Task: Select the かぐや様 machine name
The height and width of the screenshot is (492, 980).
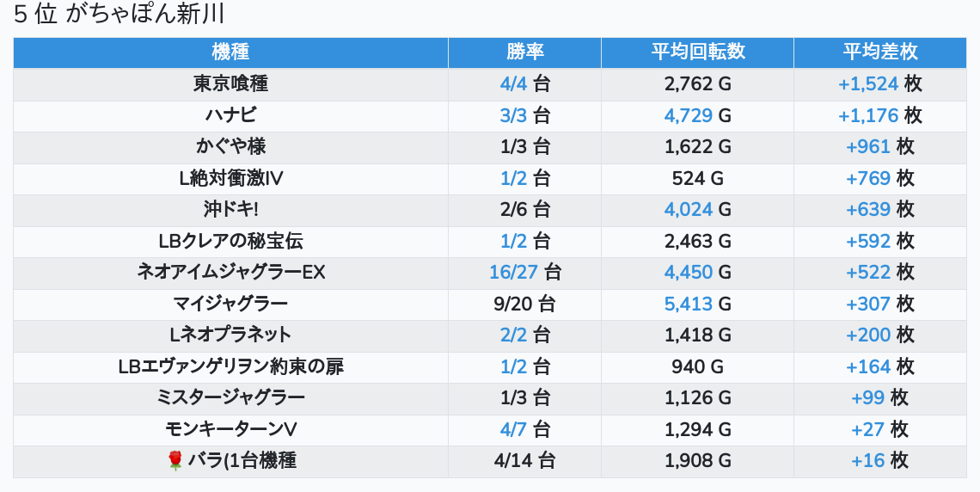Action: [x=230, y=147]
